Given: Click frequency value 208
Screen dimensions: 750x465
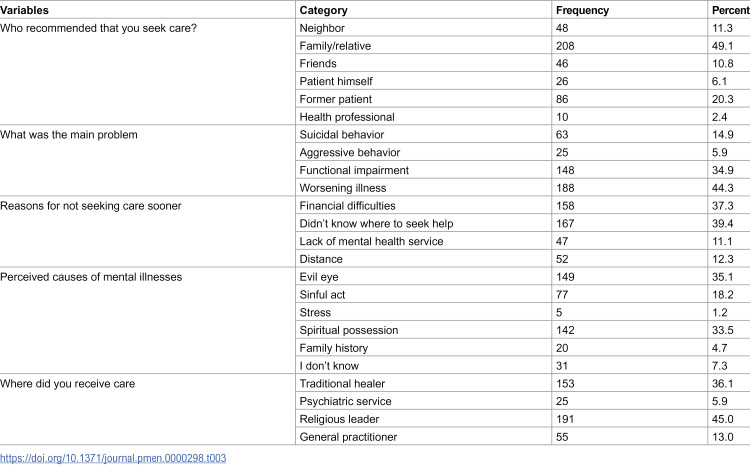Looking at the screenshot, I should coord(565,46).
